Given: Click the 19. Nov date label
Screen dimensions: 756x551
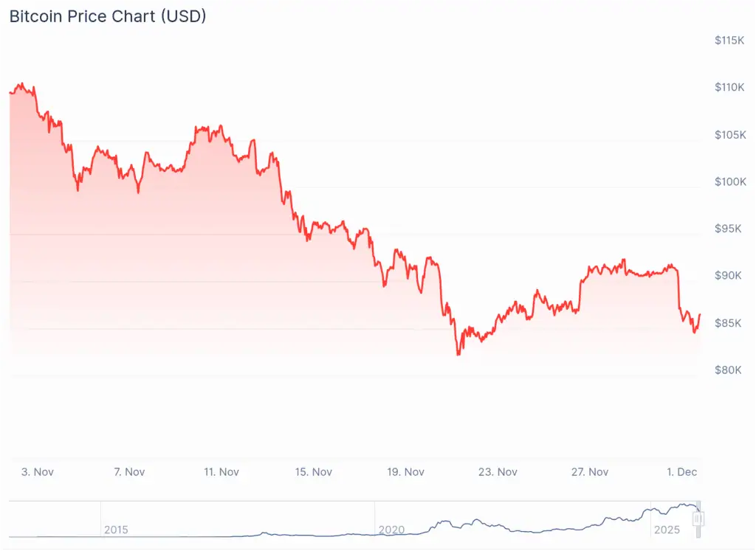Looking at the screenshot, I should pos(405,472).
